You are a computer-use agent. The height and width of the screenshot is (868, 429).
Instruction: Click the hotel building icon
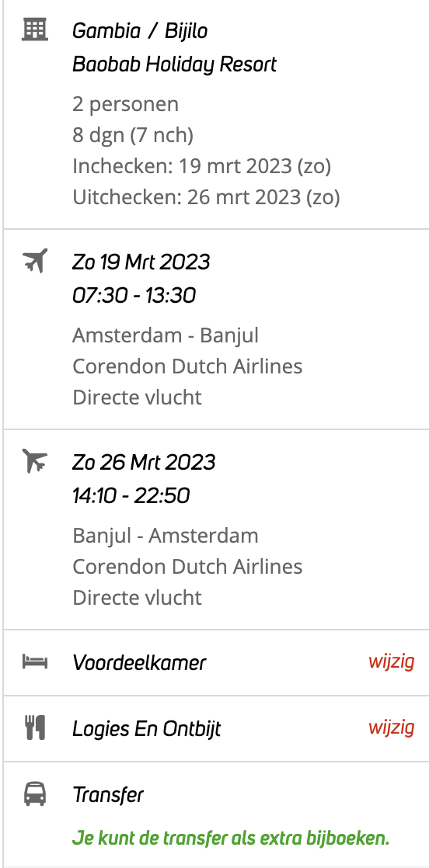click(x=35, y=29)
